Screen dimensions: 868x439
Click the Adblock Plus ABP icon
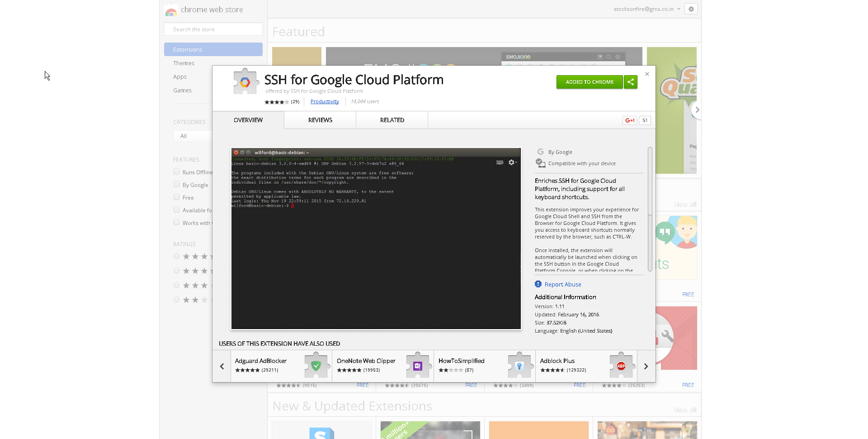coord(622,366)
